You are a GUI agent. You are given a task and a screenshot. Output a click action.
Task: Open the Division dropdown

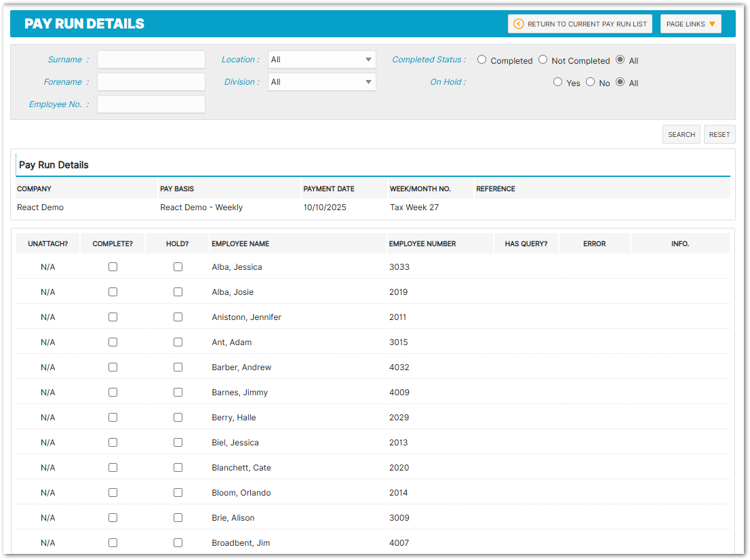(x=321, y=82)
